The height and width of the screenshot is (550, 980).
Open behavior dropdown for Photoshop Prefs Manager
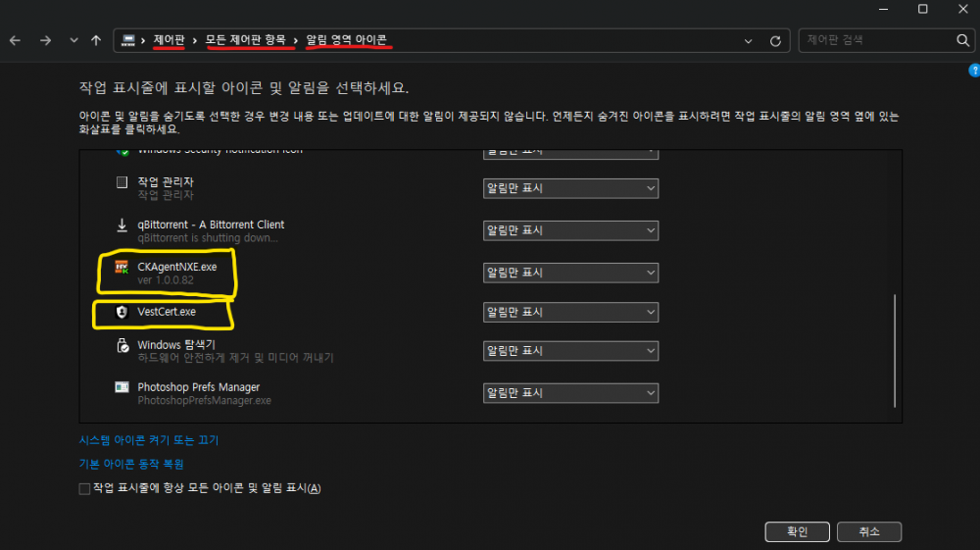point(570,393)
